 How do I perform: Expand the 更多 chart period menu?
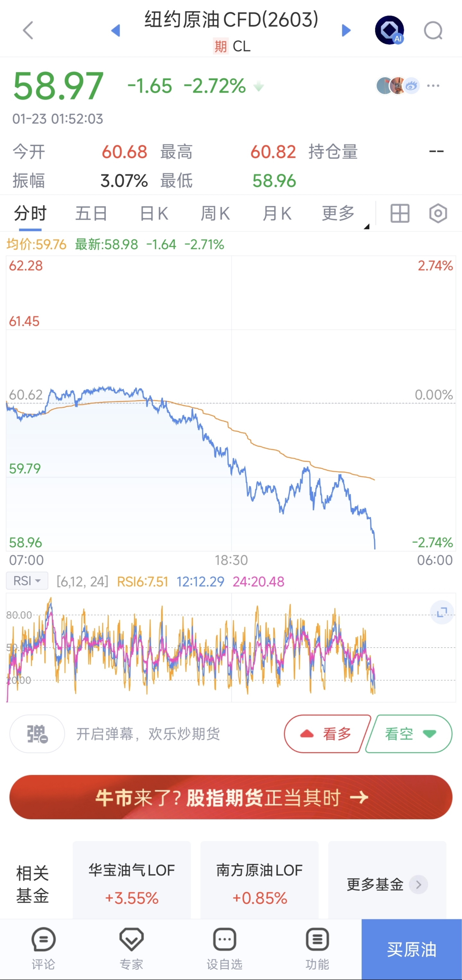coord(338,213)
